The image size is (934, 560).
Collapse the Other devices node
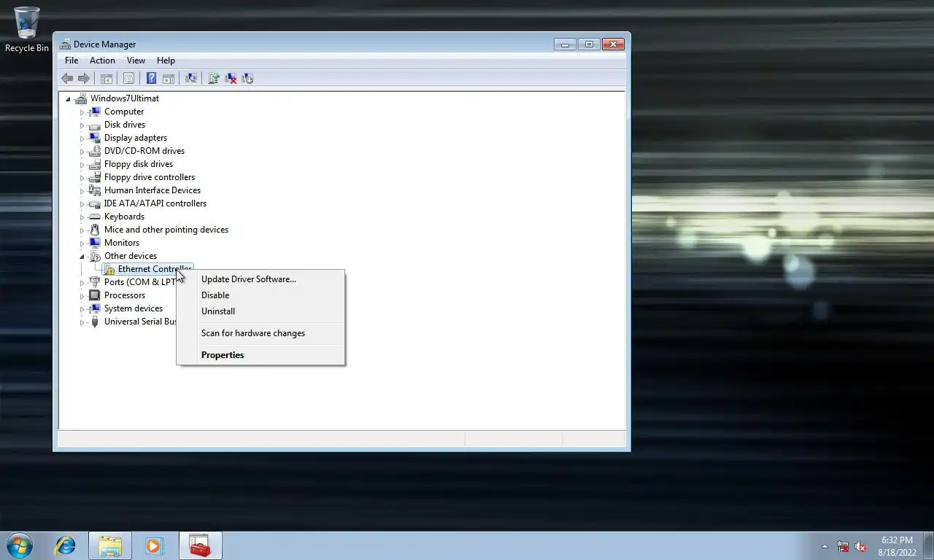[x=82, y=256]
